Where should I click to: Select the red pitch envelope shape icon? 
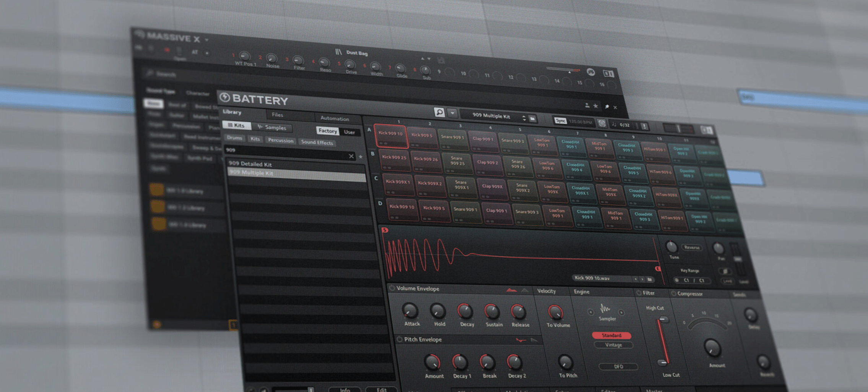pos(520,340)
